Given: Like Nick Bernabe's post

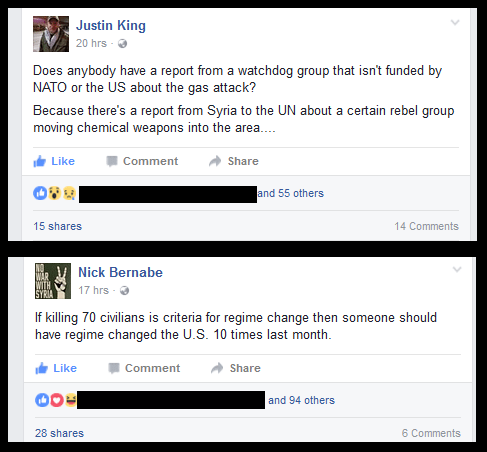Looking at the screenshot, I should pos(56,368).
